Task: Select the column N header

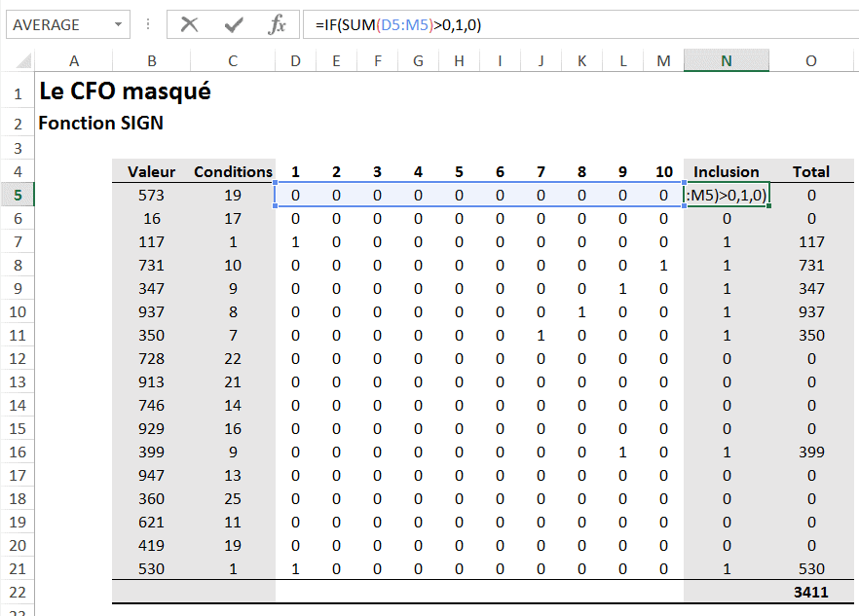Action: 726,61
